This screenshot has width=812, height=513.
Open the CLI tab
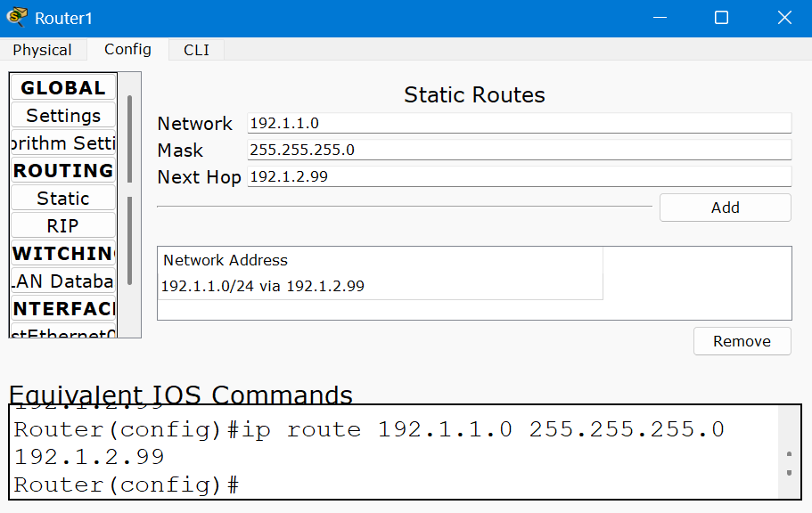[x=196, y=50]
